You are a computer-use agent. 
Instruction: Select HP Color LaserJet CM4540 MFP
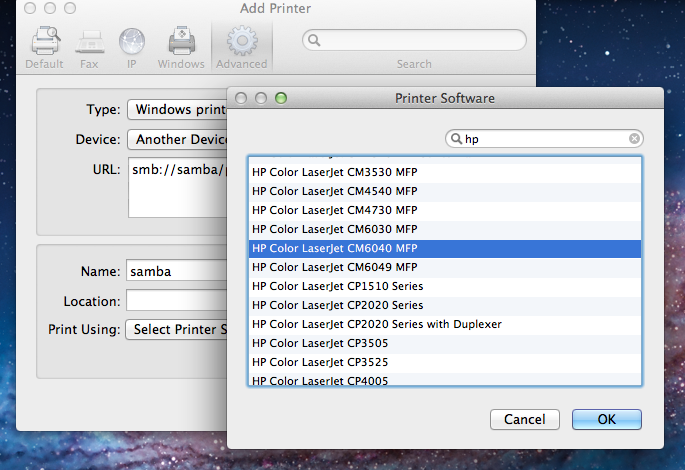click(x=445, y=191)
